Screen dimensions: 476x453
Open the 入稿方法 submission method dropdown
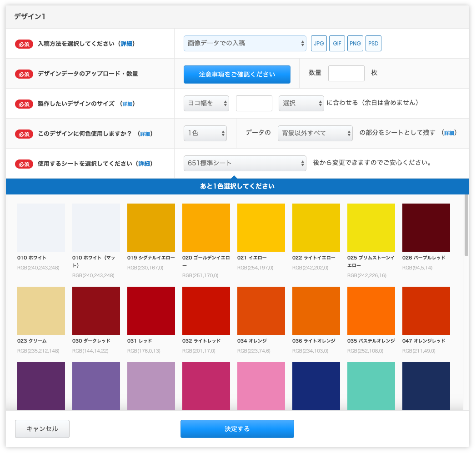(x=245, y=43)
